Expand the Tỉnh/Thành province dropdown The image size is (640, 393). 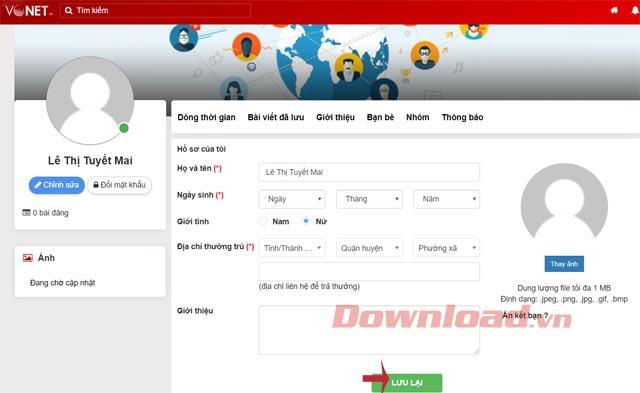pyautogui.click(x=292, y=248)
